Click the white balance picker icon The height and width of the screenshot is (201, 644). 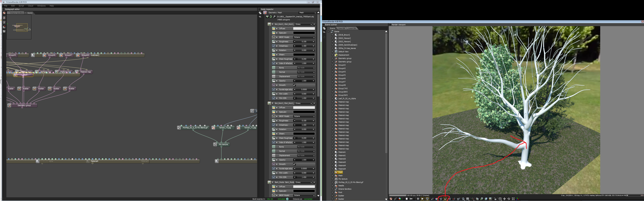[437, 199]
